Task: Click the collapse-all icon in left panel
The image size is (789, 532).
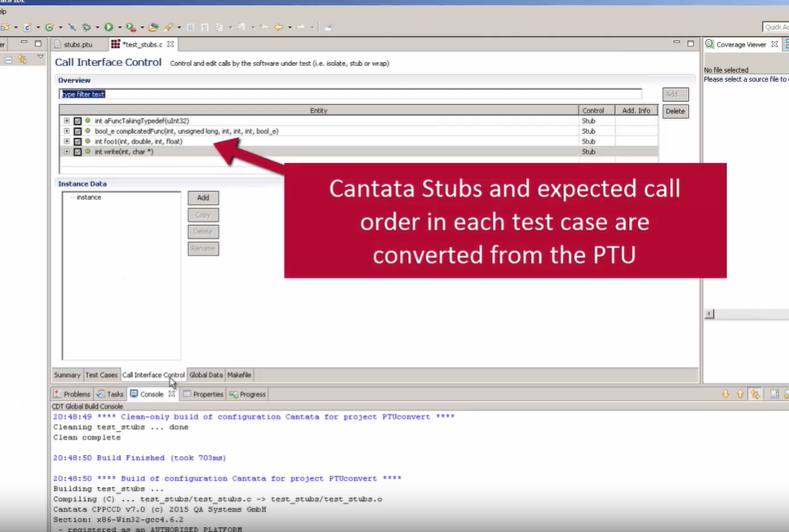Action: (8, 60)
